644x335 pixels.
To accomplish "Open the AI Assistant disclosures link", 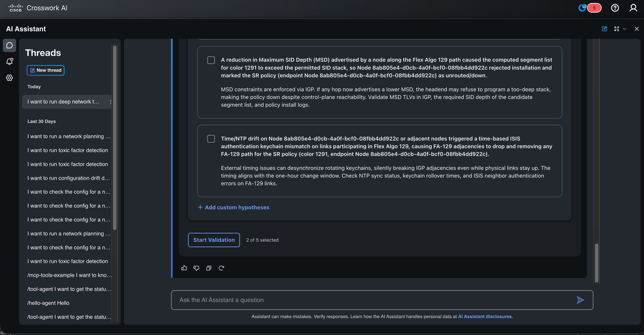I will click(x=485, y=317).
